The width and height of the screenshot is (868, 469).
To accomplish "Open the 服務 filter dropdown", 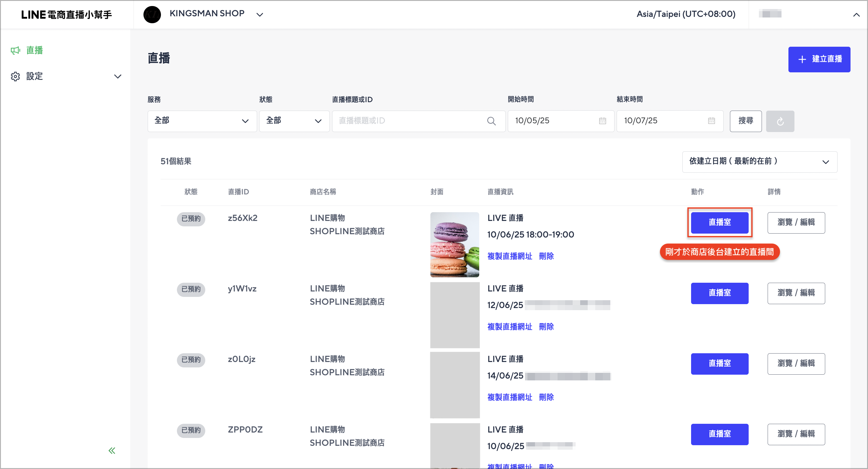I will coord(202,121).
